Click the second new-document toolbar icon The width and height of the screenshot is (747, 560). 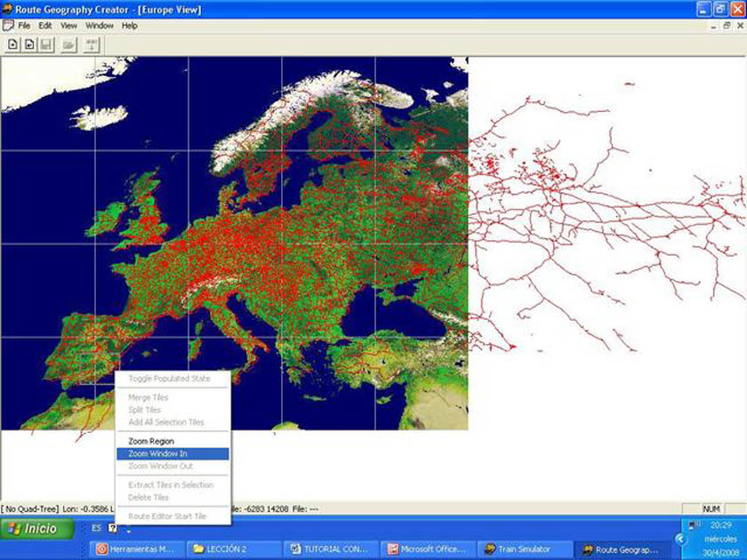[29, 44]
